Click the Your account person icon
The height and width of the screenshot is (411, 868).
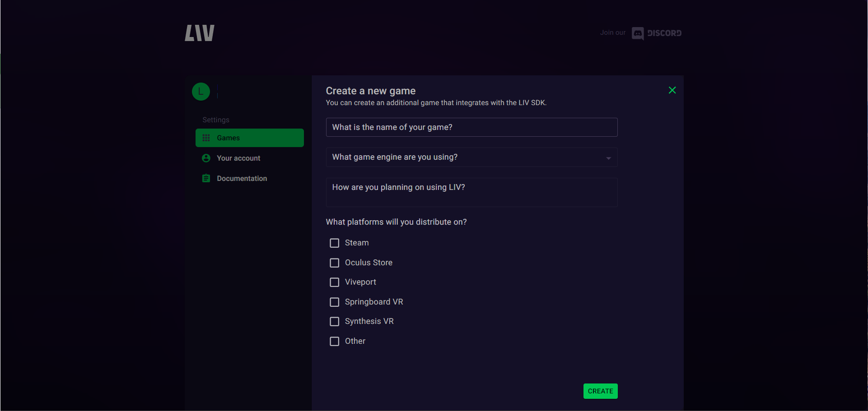click(x=206, y=158)
